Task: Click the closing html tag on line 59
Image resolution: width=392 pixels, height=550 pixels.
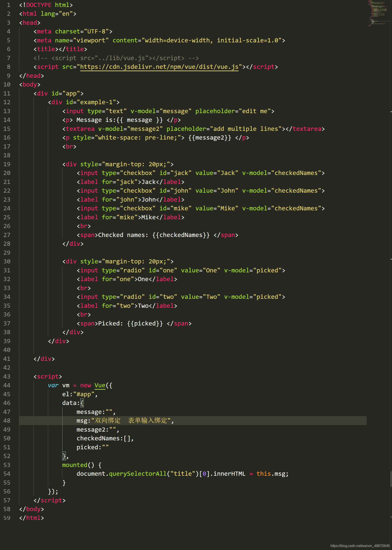Action: pos(32,518)
